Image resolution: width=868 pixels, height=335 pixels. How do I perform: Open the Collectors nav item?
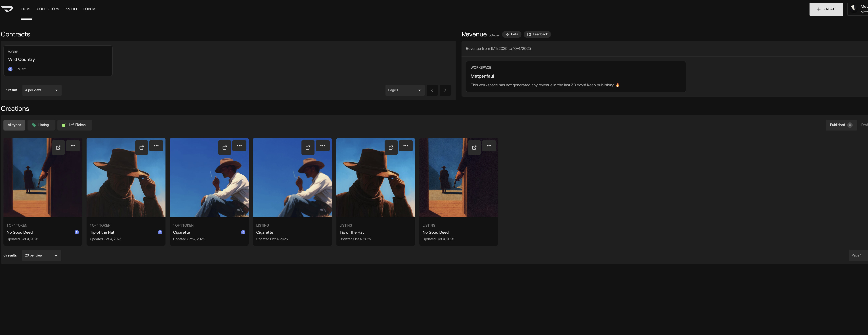(48, 9)
